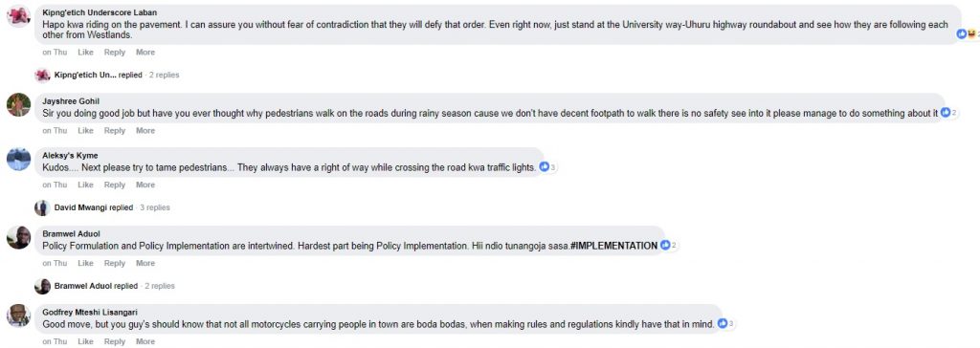Image resolution: width=980 pixels, height=348 pixels.
Task: Open the Godfrey Mteshi Lisangari name link
Action: point(90,312)
